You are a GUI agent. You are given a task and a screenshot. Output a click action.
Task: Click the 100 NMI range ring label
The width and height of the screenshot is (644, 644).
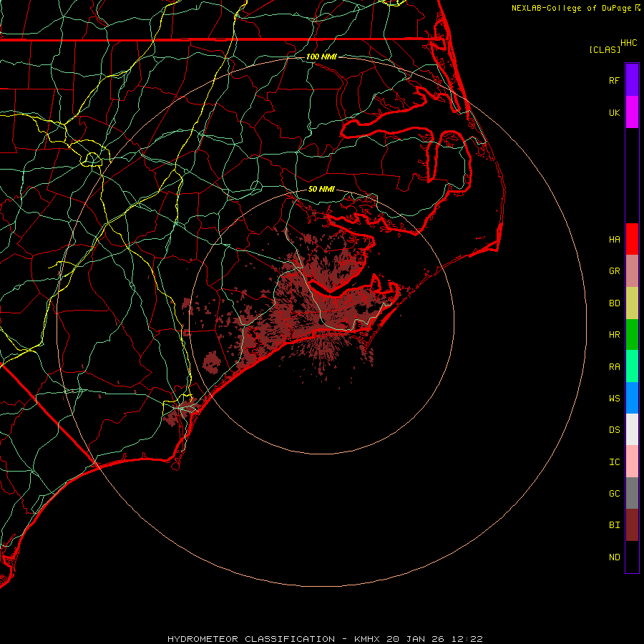(x=321, y=57)
